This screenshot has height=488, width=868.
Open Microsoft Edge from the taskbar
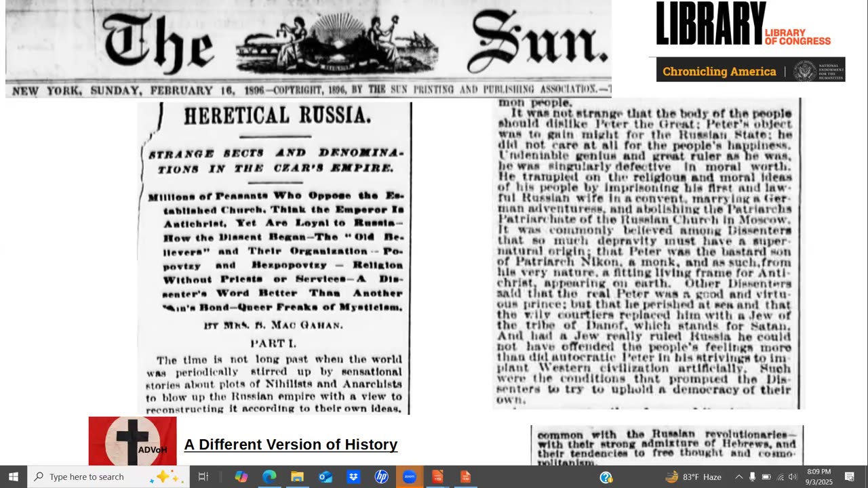(269, 476)
